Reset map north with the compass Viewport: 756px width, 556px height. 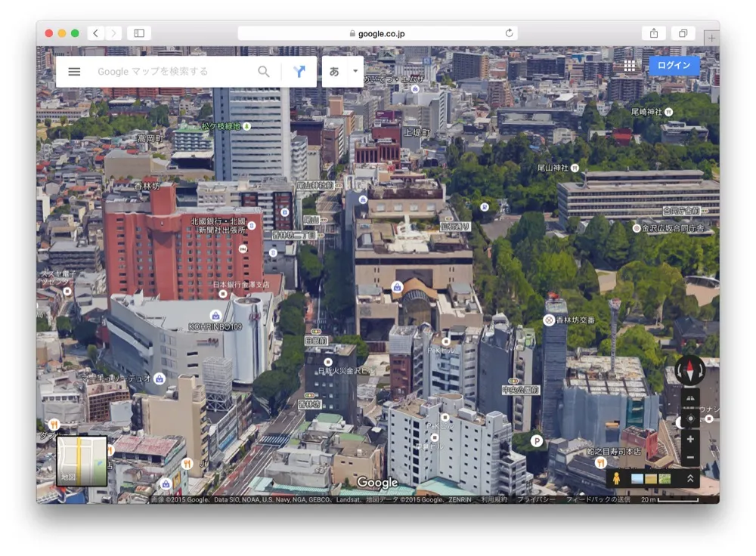pyautogui.click(x=692, y=370)
